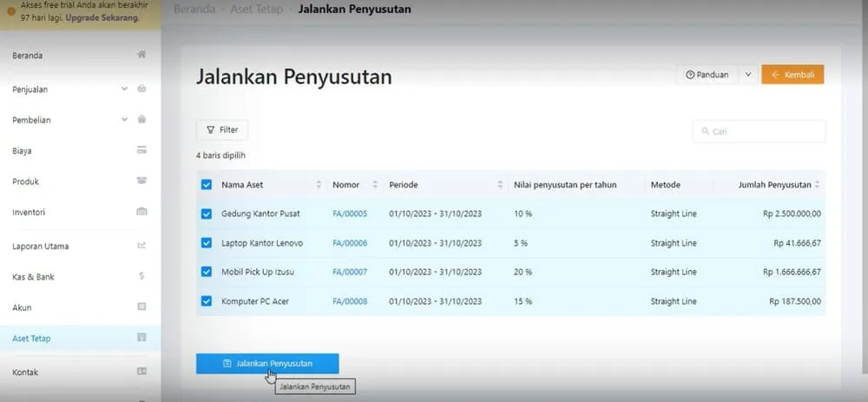The width and height of the screenshot is (868, 402).
Task: Uncheck the Mobil Pick Up Izusu row checkbox
Action: coord(207,272)
